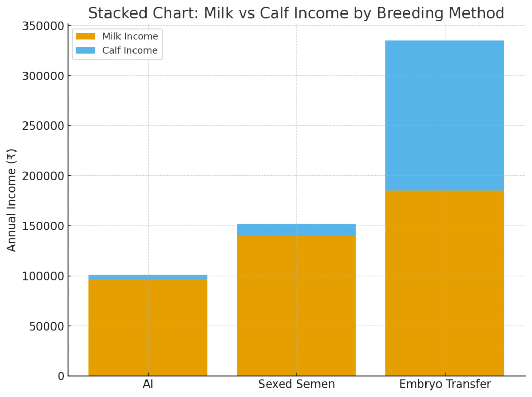The height and width of the screenshot is (397, 532).
Task: Click the blue Calf Income legend swatch
Action: point(85,51)
